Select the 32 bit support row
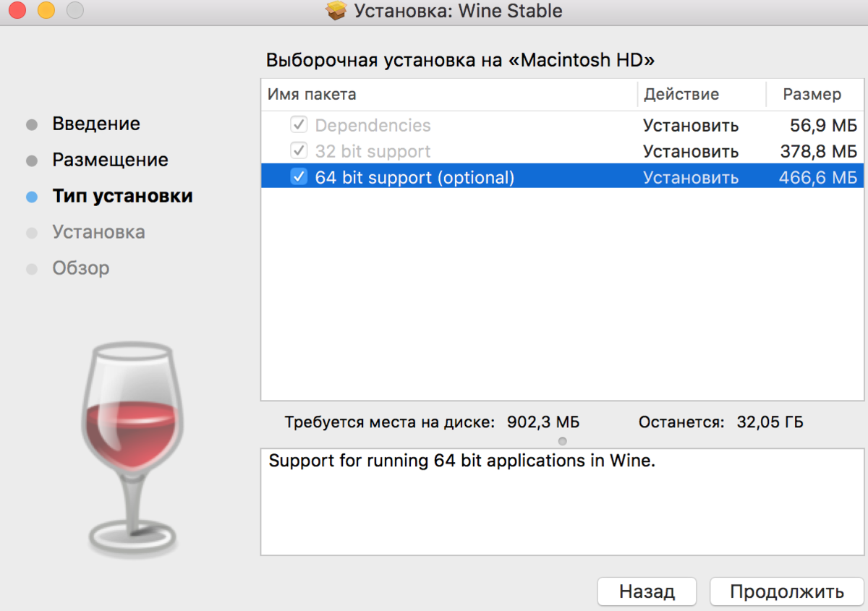Viewport: 868px width, 611px height. pyautogui.click(x=563, y=151)
